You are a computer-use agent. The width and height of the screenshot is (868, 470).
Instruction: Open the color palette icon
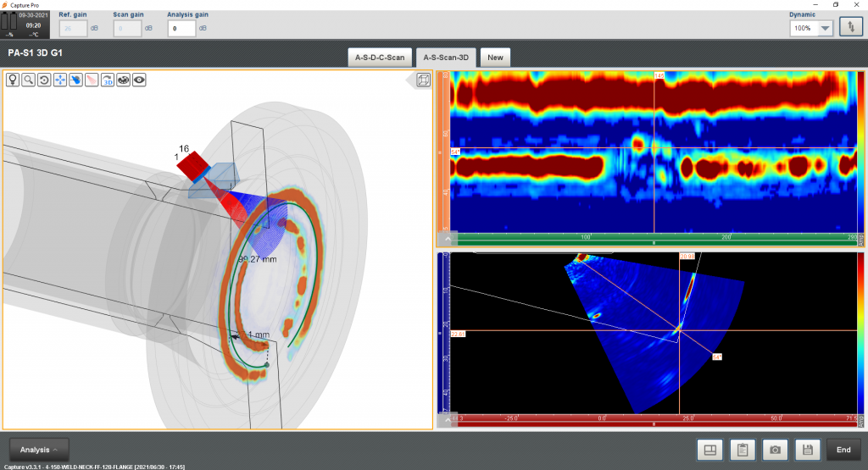(x=124, y=80)
